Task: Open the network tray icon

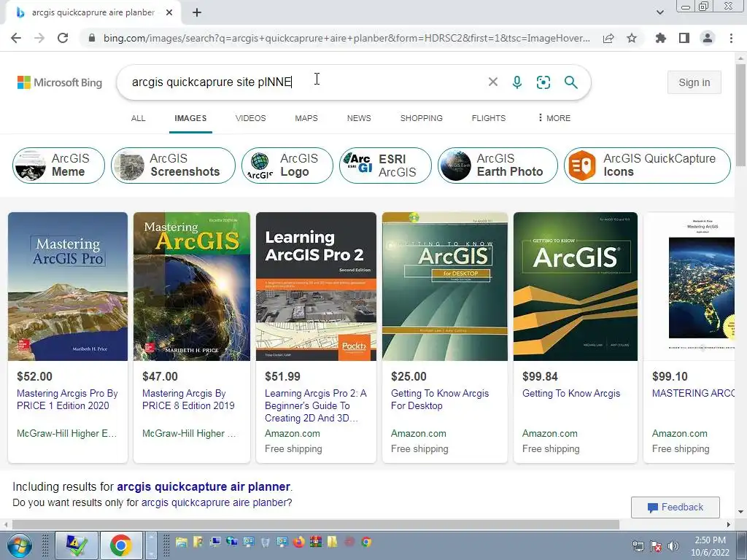Action: [638, 546]
